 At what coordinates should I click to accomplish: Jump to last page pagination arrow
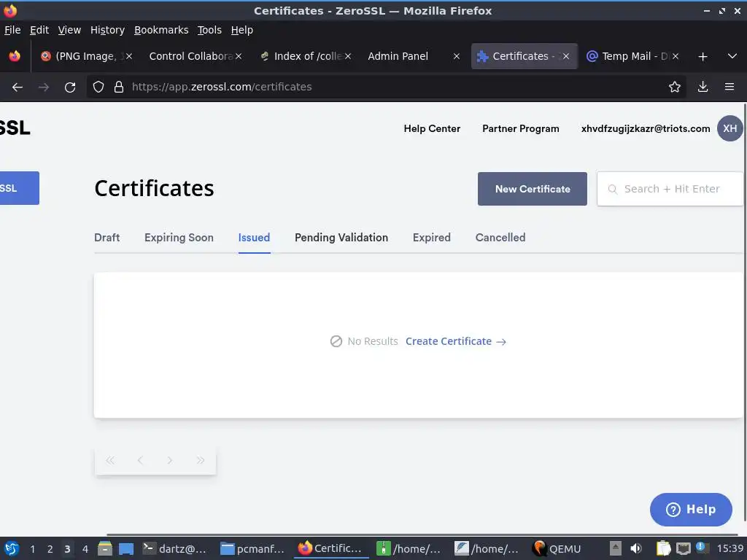click(x=200, y=461)
